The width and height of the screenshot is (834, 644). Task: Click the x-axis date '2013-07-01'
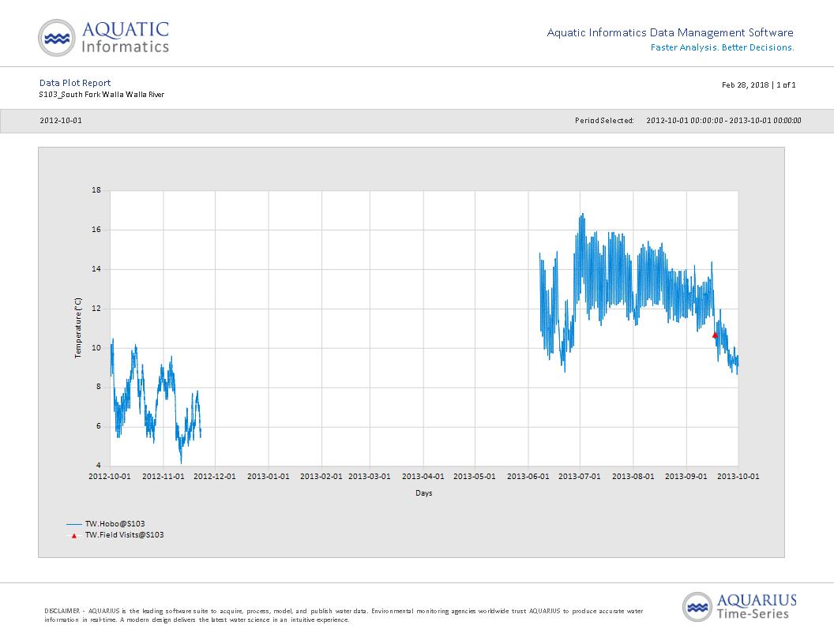point(580,476)
